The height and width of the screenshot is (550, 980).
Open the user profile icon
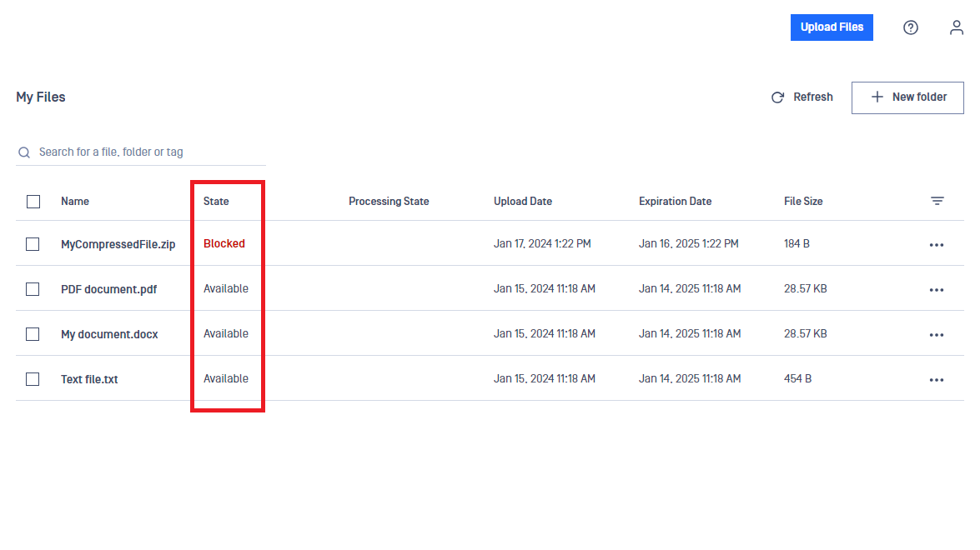click(957, 27)
